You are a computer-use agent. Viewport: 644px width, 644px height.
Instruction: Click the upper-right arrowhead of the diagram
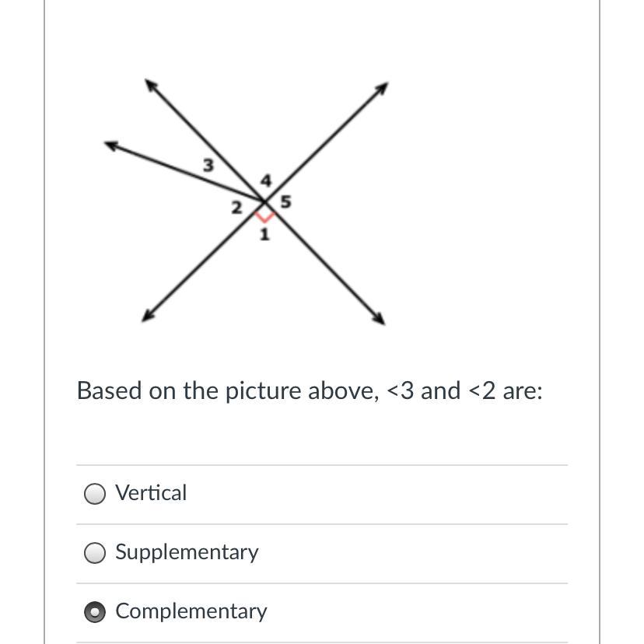(x=382, y=87)
